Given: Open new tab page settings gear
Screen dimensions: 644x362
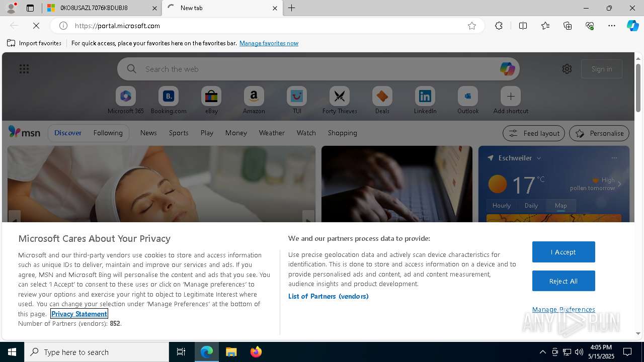Looking at the screenshot, I should [x=567, y=69].
